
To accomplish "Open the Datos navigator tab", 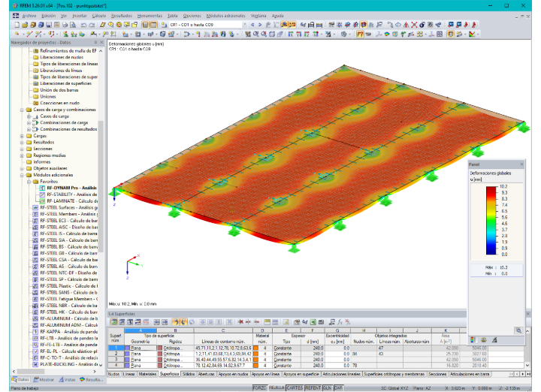I will (20, 379).
